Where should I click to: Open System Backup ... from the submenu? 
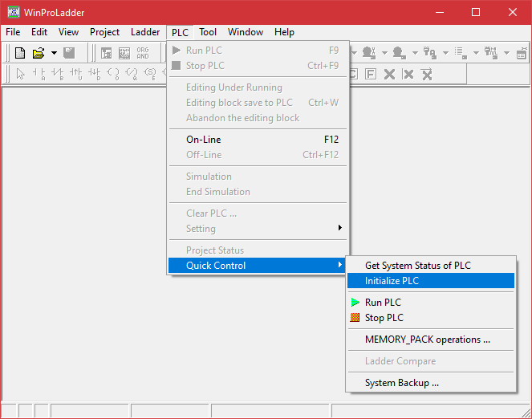tap(431, 383)
